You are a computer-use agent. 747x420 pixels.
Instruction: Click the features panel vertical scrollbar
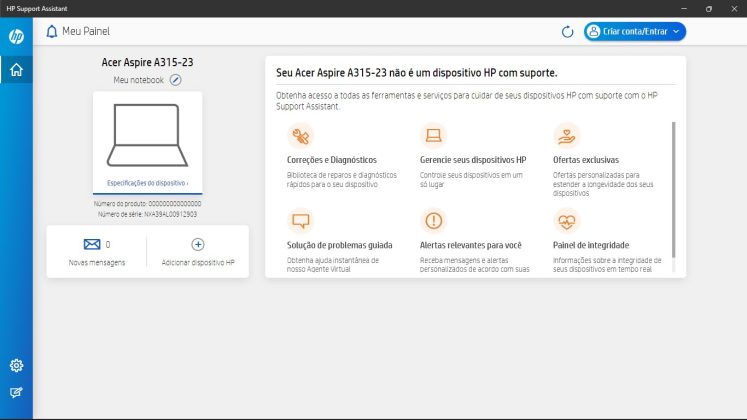(674, 190)
